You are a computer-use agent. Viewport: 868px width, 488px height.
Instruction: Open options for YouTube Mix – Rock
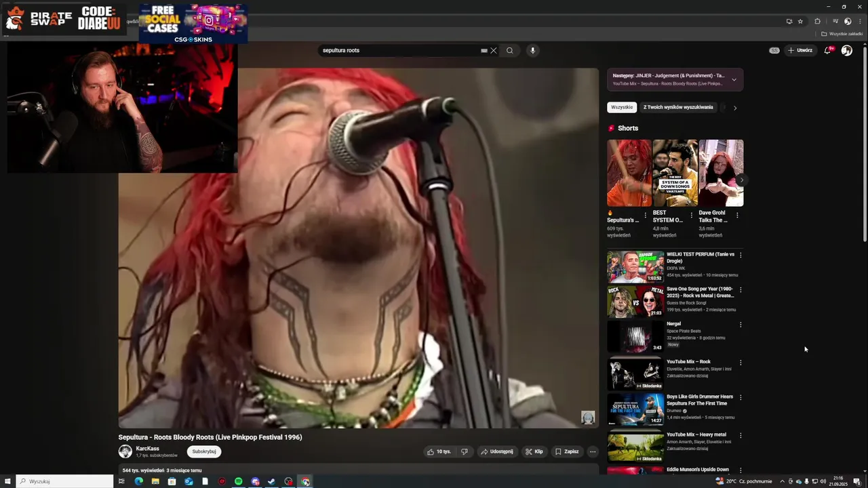point(741,363)
